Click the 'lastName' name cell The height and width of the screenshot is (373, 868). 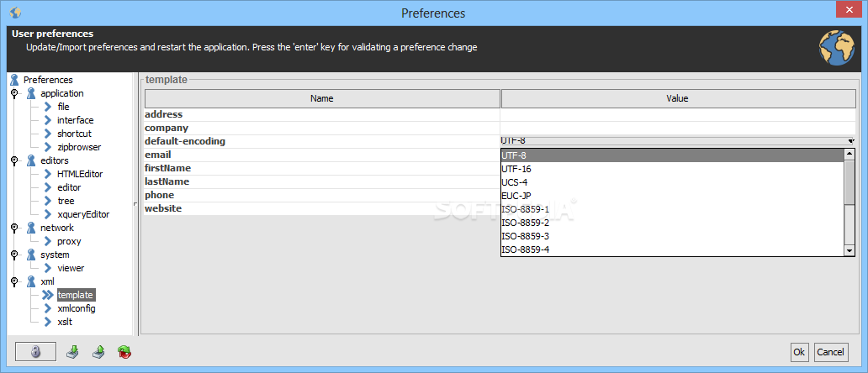click(321, 181)
